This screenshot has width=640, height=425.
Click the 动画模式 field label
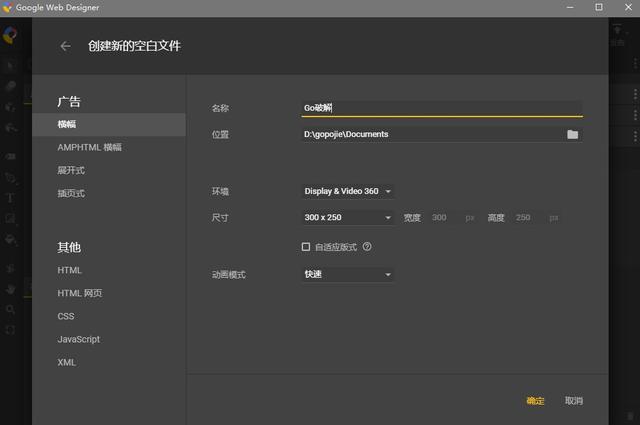point(229,275)
